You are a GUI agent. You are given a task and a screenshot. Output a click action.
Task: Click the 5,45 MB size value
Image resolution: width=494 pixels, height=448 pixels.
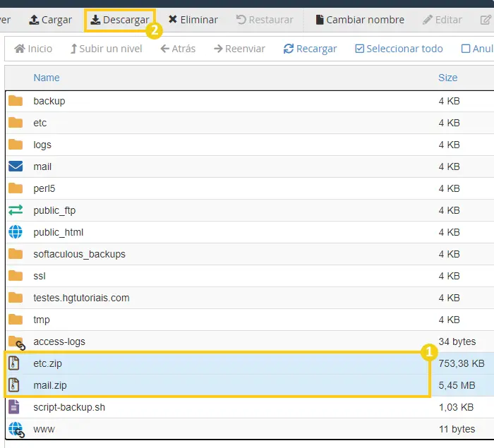tap(457, 385)
